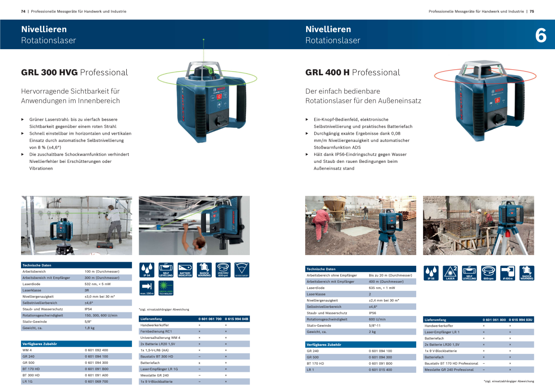The width and height of the screenshot is (555, 392).
Task: Open ceiling-mounted laser application photo
Action: tap(194, 225)
